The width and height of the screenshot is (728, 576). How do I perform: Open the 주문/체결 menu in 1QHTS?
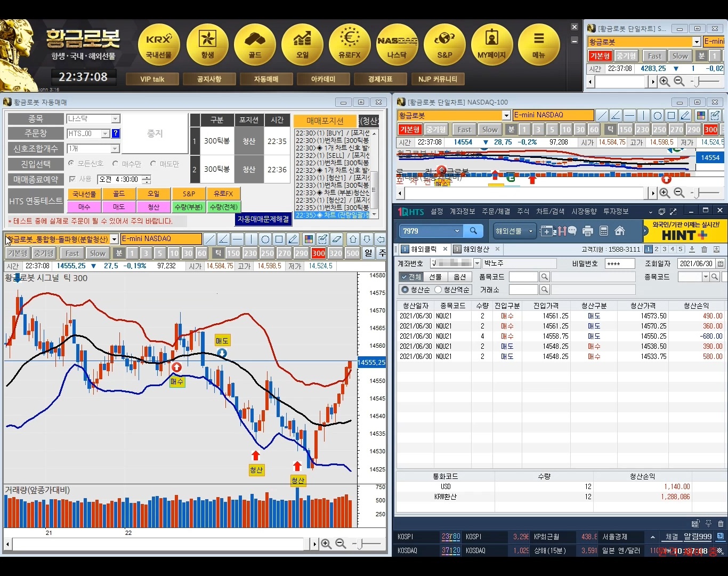tap(496, 211)
